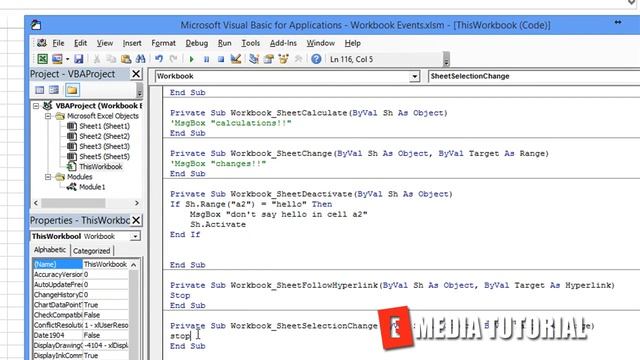The width and height of the screenshot is (640, 360).
Task: Open the Help menu
Action: pyautogui.click(x=353, y=43)
